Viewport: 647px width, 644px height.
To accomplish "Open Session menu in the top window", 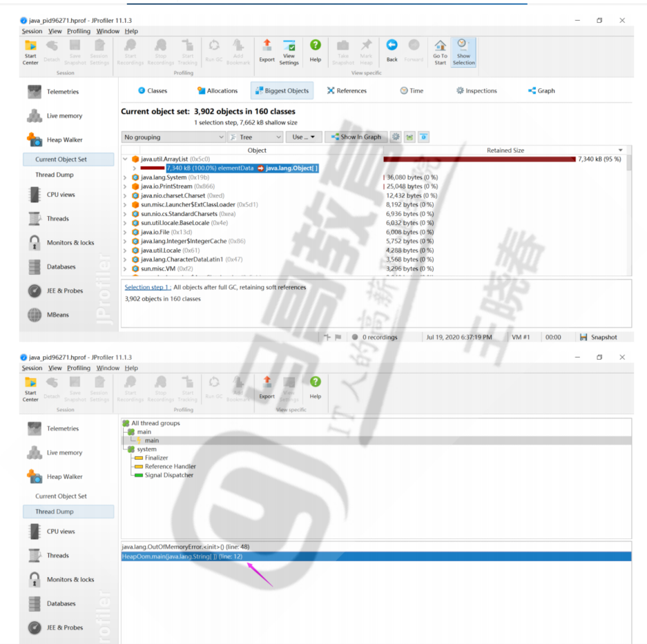I will pos(32,31).
